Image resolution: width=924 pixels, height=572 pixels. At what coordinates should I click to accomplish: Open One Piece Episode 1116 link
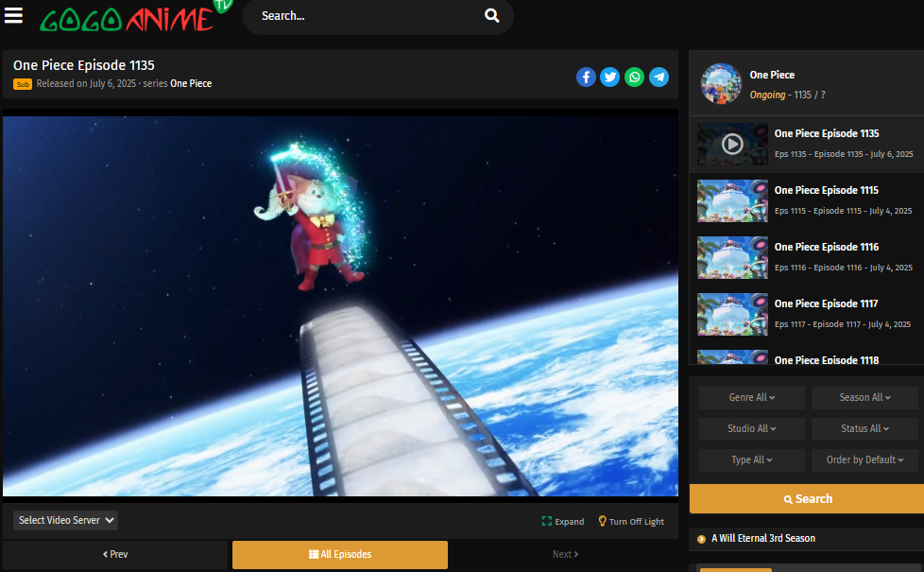tap(826, 247)
